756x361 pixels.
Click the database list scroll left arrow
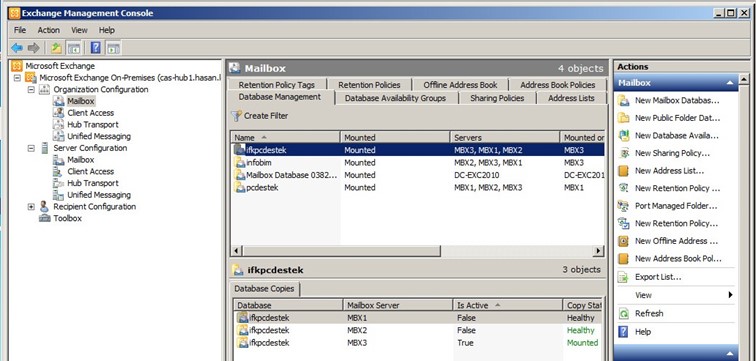pos(237,251)
